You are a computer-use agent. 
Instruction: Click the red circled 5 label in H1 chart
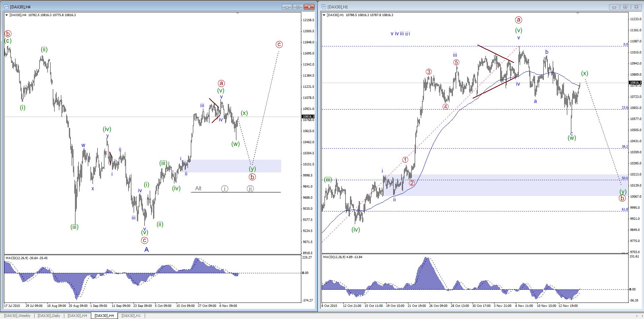coord(456,62)
